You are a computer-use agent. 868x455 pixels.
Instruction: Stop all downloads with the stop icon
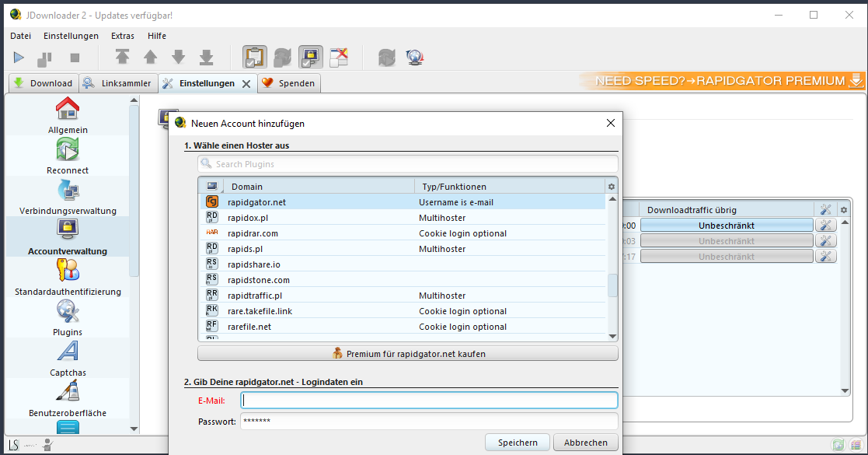(x=75, y=58)
